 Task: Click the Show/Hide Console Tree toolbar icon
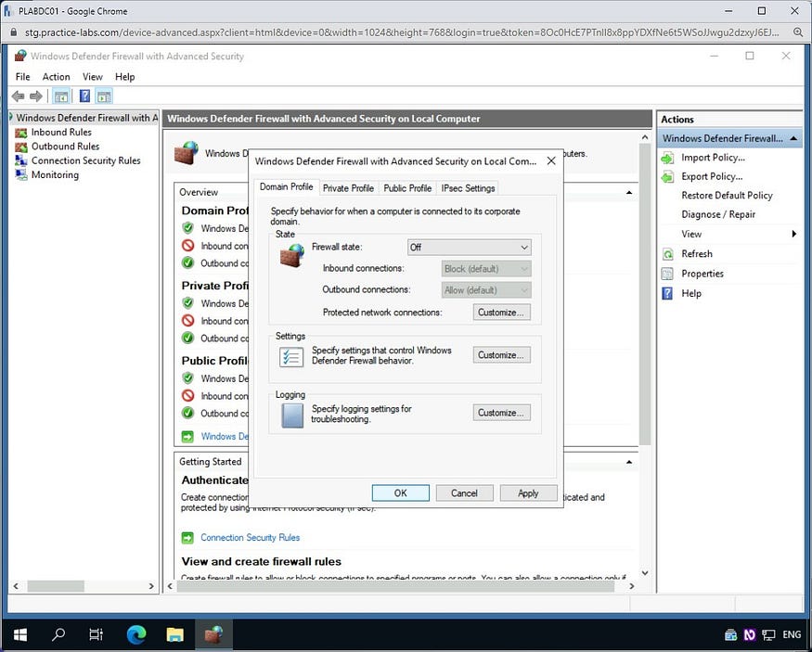pos(61,96)
